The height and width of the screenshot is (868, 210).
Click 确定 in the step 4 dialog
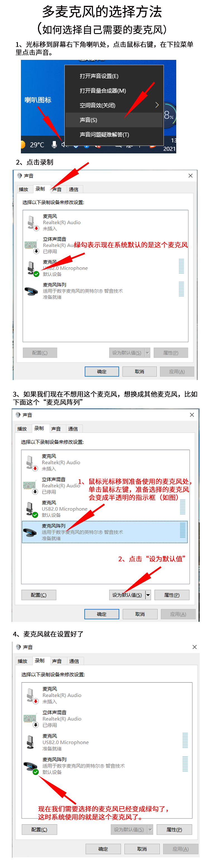tap(103, 849)
